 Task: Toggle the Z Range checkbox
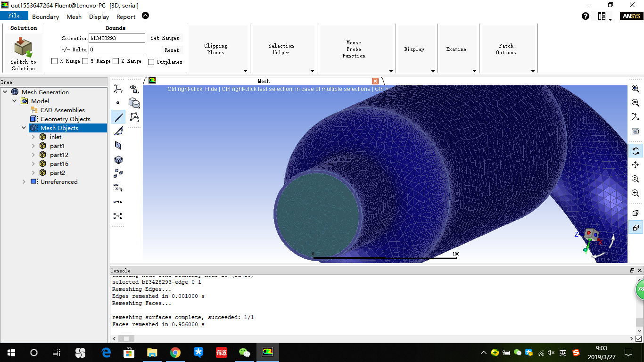click(116, 61)
